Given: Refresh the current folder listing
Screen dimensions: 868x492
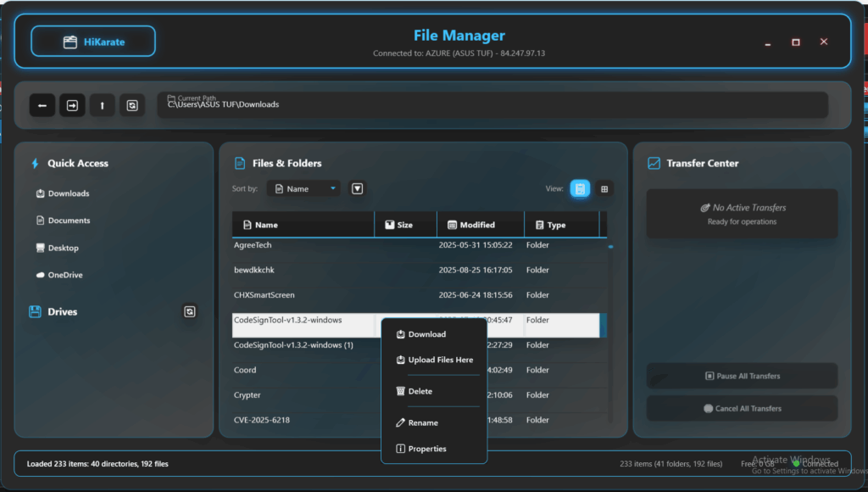Looking at the screenshot, I should click(x=131, y=105).
